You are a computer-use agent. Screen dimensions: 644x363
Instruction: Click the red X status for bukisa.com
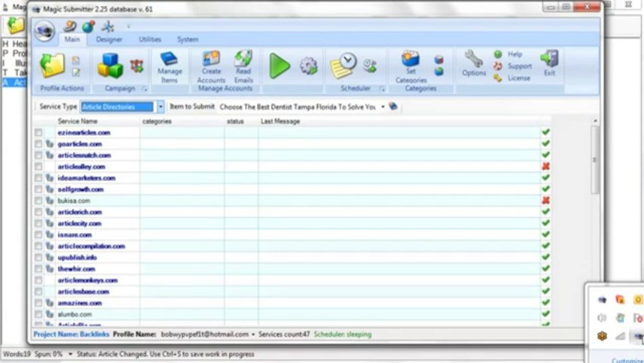click(546, 201)
